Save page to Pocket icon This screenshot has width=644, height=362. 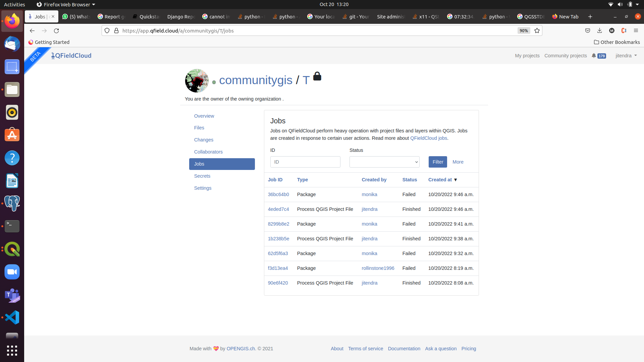pyautogui.click(x=588, y=31)
